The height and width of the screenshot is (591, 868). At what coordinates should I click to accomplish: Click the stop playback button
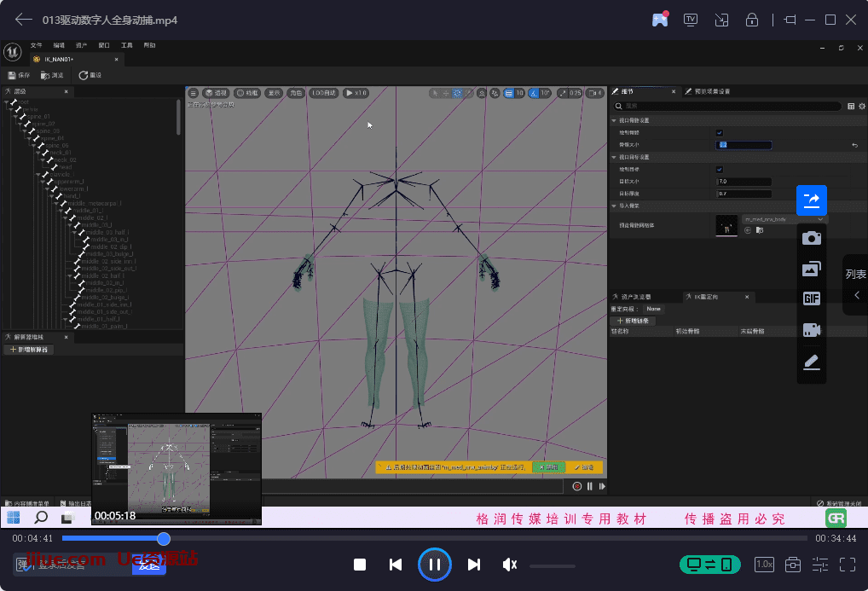point(360,565)
